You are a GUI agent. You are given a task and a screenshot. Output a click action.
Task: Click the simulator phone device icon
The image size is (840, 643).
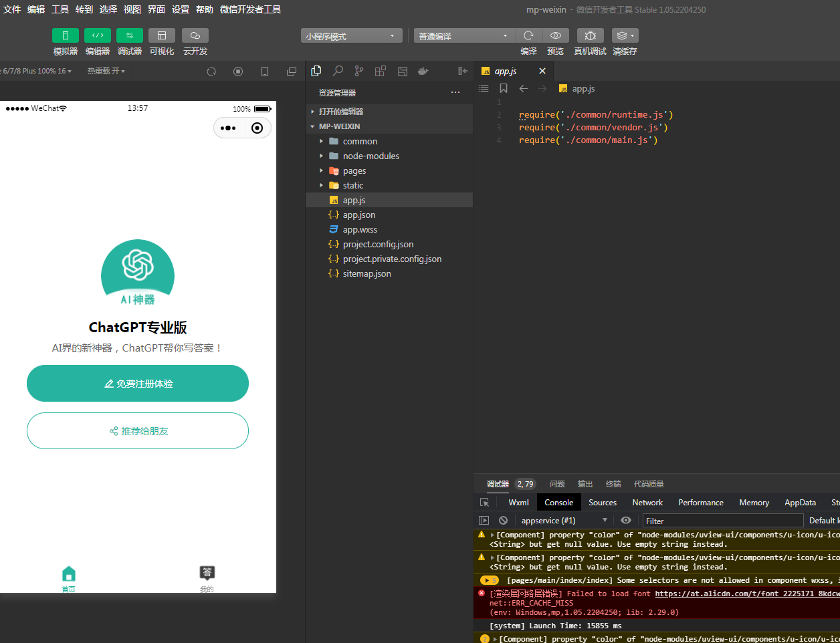pyautogui.click(x=265, y=72)
